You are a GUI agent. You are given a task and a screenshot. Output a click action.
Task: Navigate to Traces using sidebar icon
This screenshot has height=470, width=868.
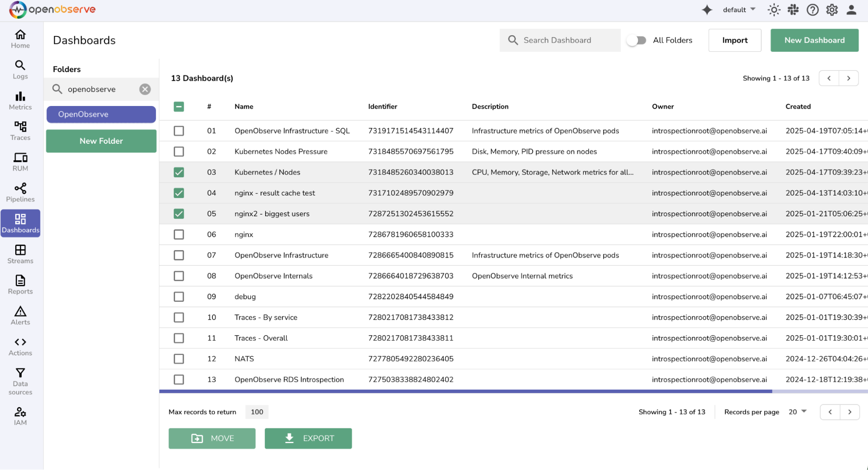(x=20, y=130)
